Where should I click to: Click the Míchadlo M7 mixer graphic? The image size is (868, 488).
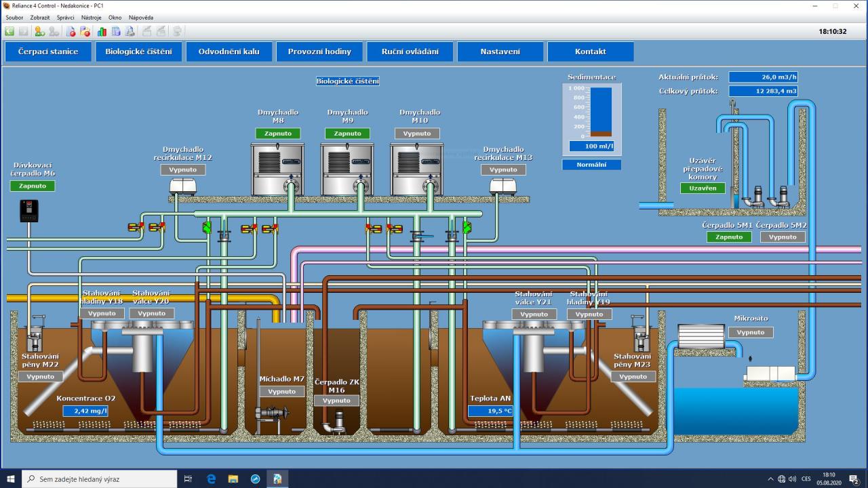point(271,413)
